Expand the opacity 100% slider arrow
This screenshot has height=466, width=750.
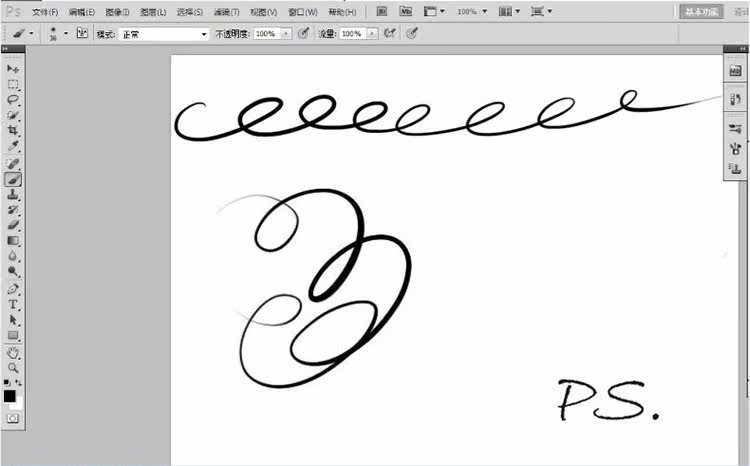point(286,34)
